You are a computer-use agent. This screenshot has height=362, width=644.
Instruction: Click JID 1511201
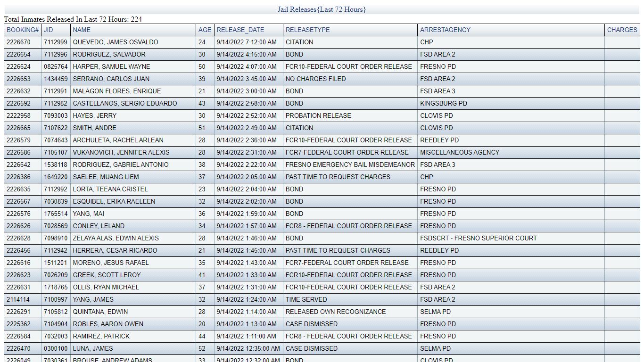click(x=56, y=263)
